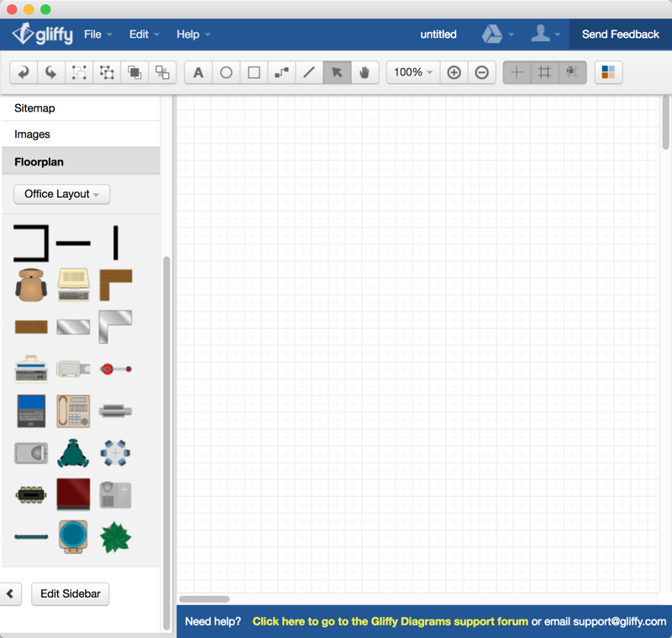Screen dimensions: 672x638
Task: Collapse the Floorplan shape category
Action: [x=81, y=162]
